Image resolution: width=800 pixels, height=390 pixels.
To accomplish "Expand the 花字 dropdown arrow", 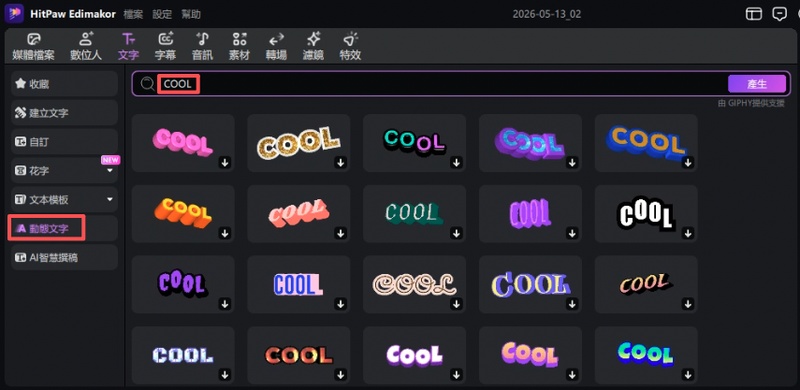I will click(110, 170).
